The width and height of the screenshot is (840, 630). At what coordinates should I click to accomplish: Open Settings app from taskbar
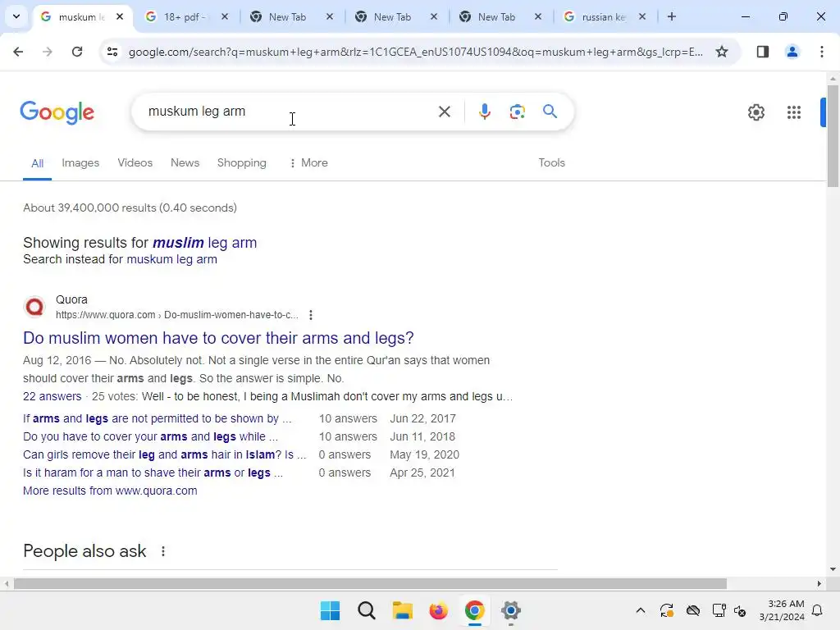(510, 610)
